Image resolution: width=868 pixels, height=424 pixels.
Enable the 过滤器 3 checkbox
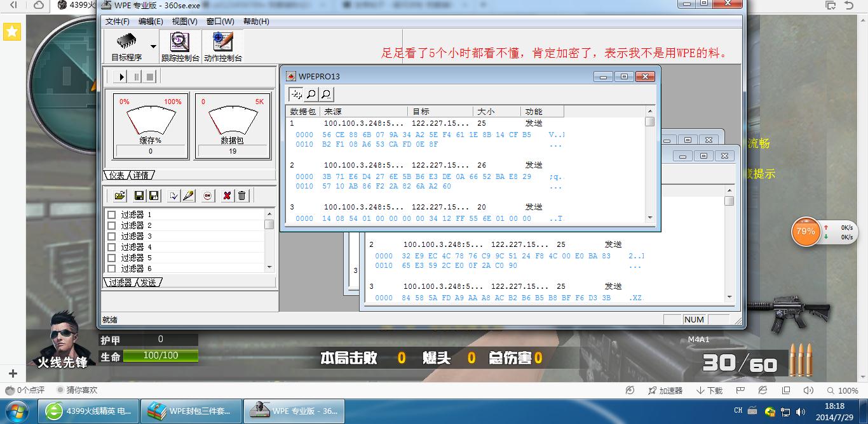112,236
